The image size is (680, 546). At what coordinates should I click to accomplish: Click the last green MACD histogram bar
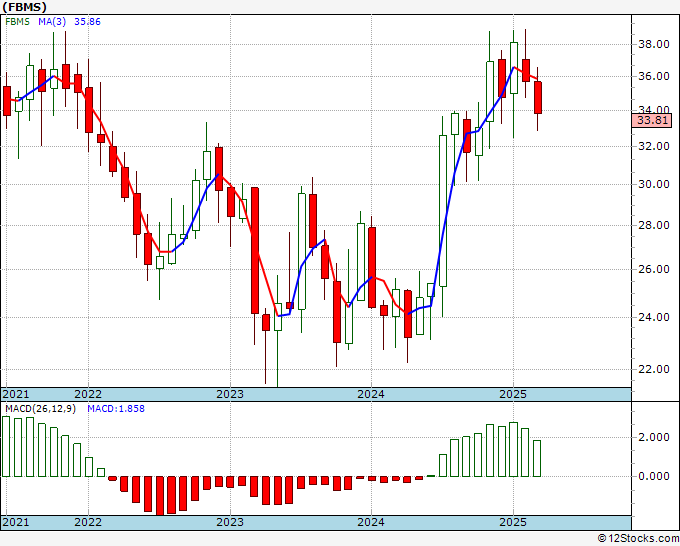[537, 458]
